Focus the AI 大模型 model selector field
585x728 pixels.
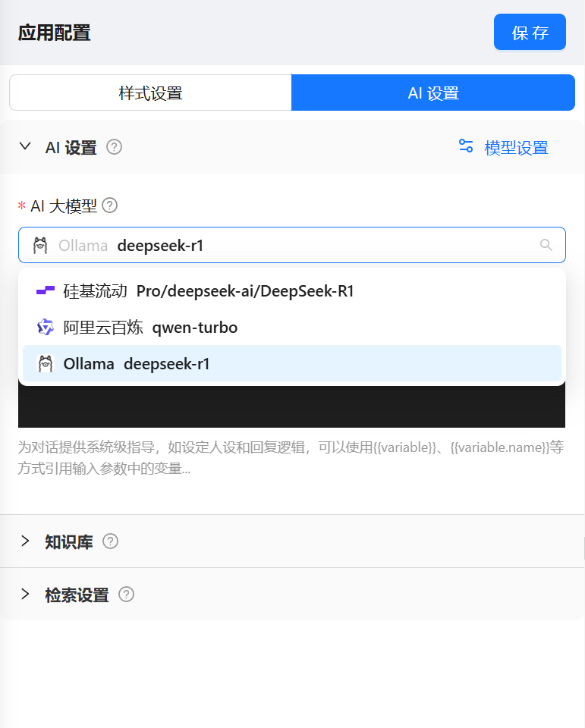pyautogui.click(x=292, y=245)
